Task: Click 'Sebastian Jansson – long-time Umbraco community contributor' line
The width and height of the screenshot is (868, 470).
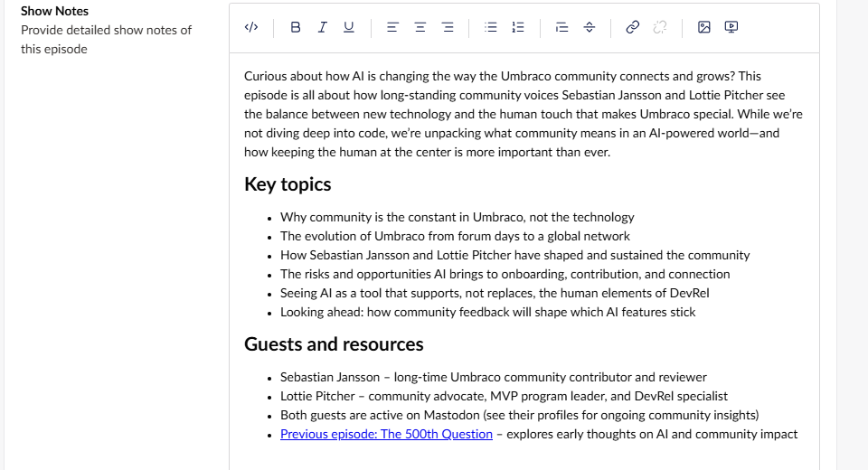Action: (494, 377)
